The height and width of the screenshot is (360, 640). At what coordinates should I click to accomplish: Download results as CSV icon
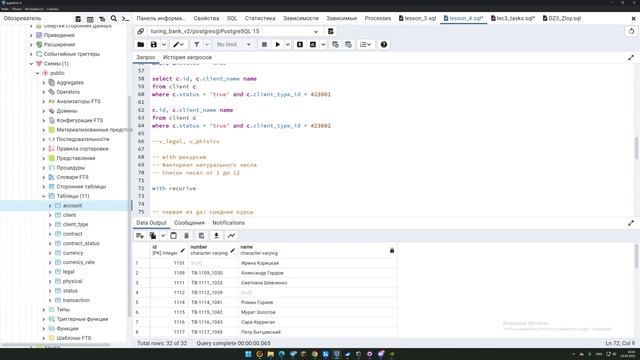click(216, 236)
